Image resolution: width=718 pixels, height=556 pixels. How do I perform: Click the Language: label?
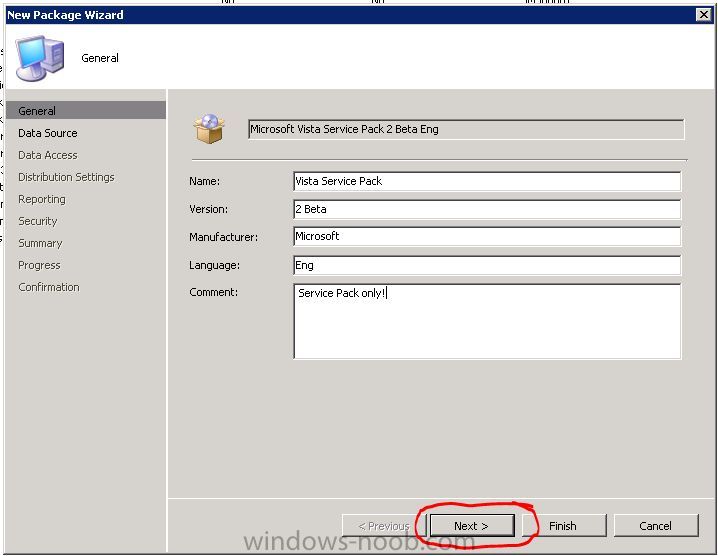[x=214, y=265]
